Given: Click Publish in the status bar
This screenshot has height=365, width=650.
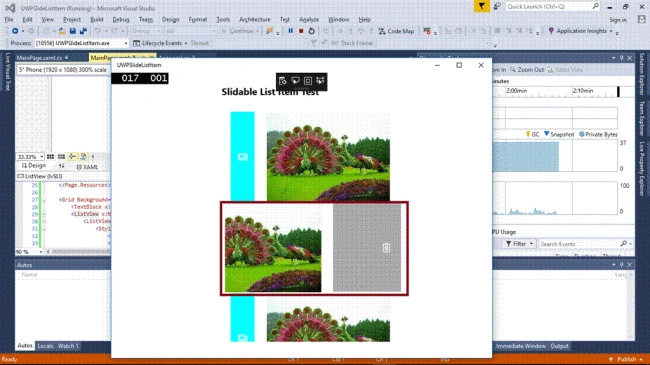Looking at the screenshot, I should coord(626,359).
